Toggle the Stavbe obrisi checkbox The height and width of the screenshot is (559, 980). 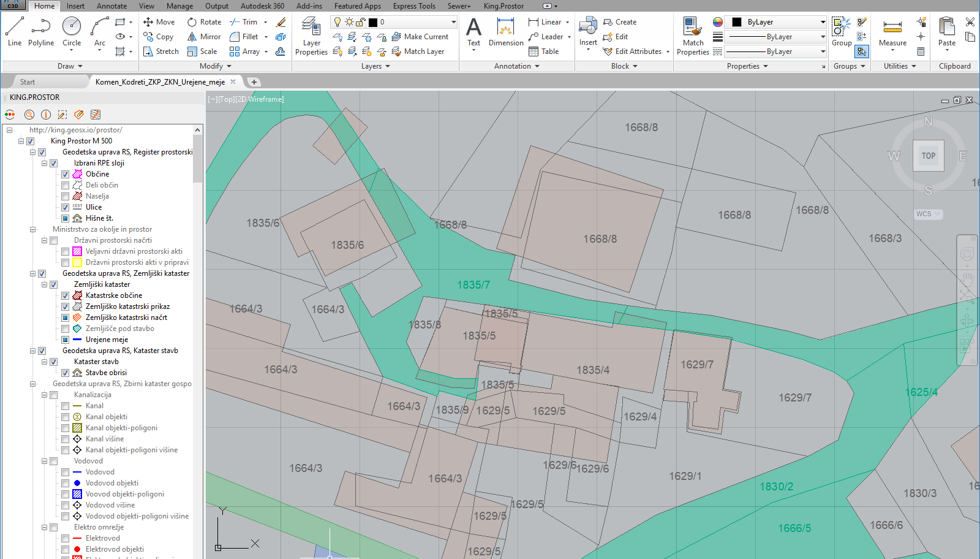pos(65,373)
